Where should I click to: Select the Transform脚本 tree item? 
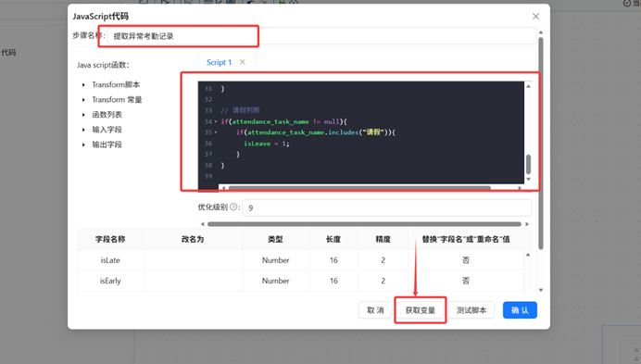tap(116, 84)
